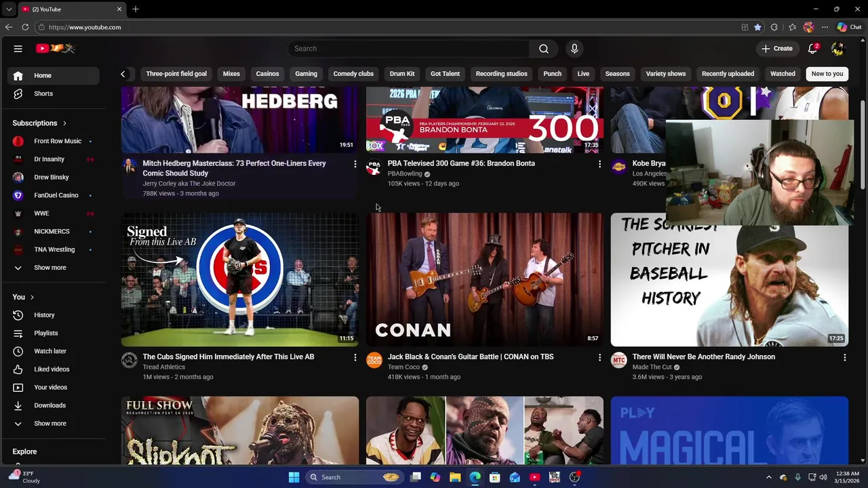
Task: Open File Explorer from the taskbar
Action: point(455,477)
